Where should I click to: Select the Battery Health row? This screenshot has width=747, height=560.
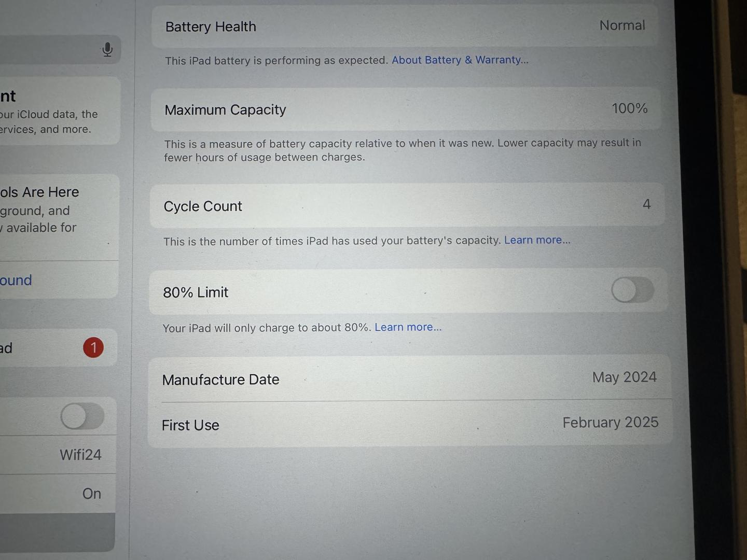point(405,26)
